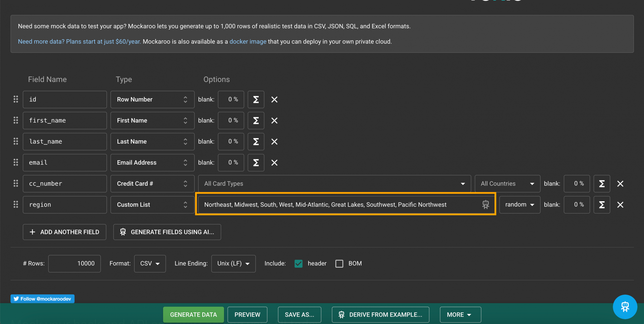The image size is (644, 324).
Task: Expand the MORE menu
Action: click(x=460, y=314)
